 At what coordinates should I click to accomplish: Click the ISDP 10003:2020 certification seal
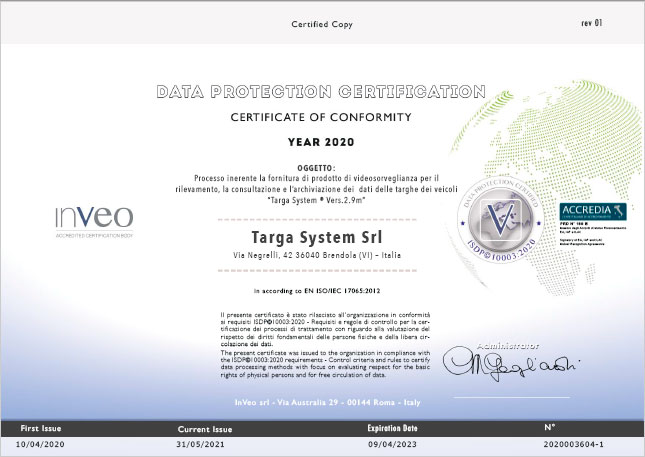point(501,220)
